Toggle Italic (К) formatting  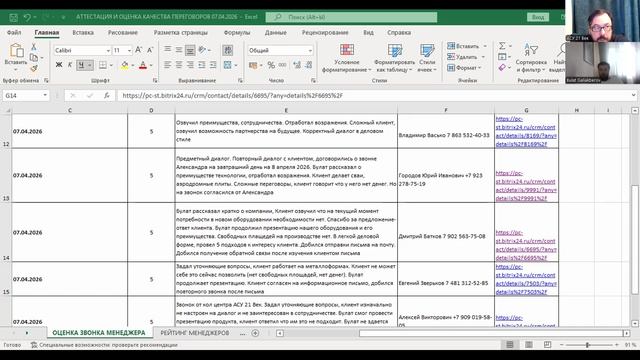pos(70,65)
